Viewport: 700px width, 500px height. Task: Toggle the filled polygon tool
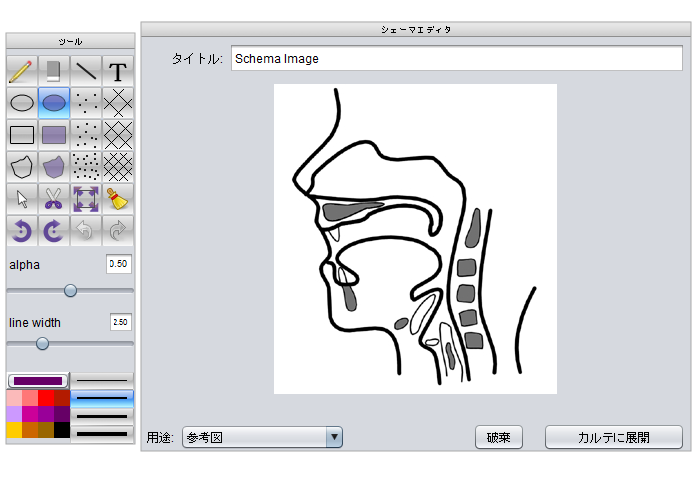point(54,167)
